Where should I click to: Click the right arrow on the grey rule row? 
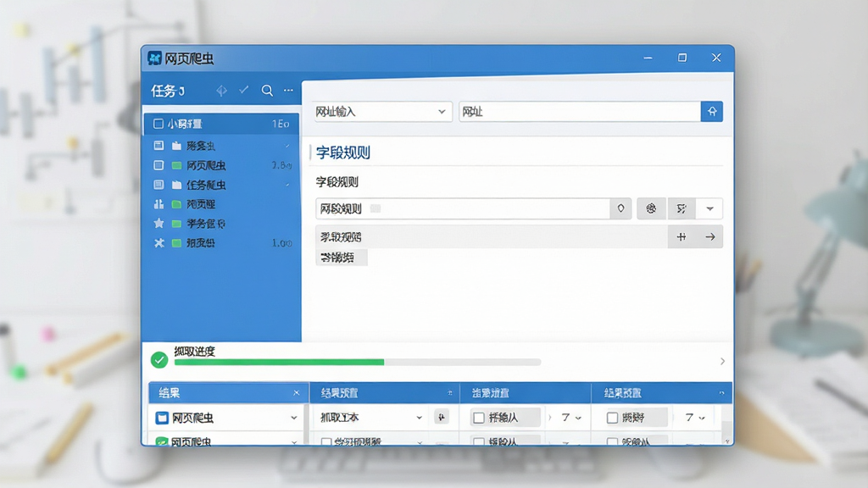click(709, 237)
